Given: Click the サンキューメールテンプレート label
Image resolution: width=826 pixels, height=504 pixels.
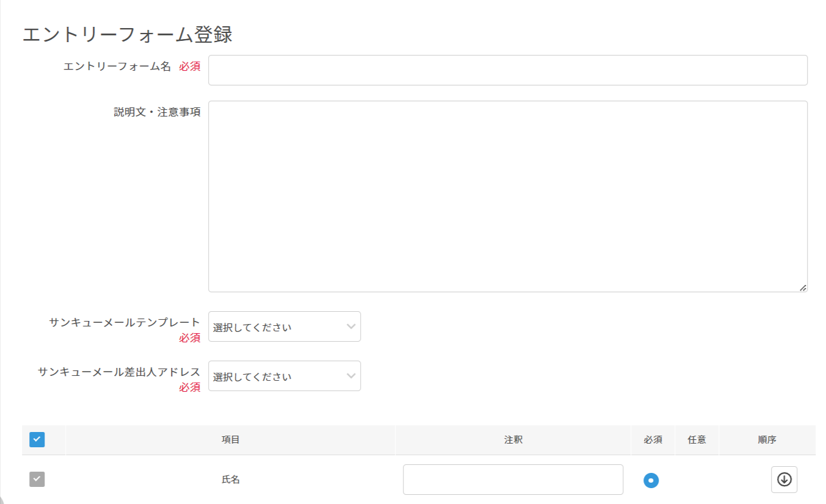Looking at the screenshot, I should pos(125,322).
